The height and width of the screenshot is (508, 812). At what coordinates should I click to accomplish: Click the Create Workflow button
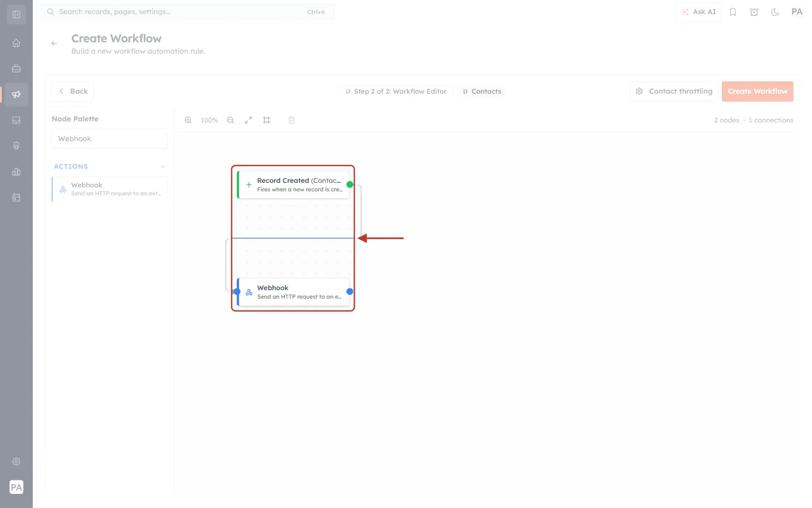click(x=757, y=91)
